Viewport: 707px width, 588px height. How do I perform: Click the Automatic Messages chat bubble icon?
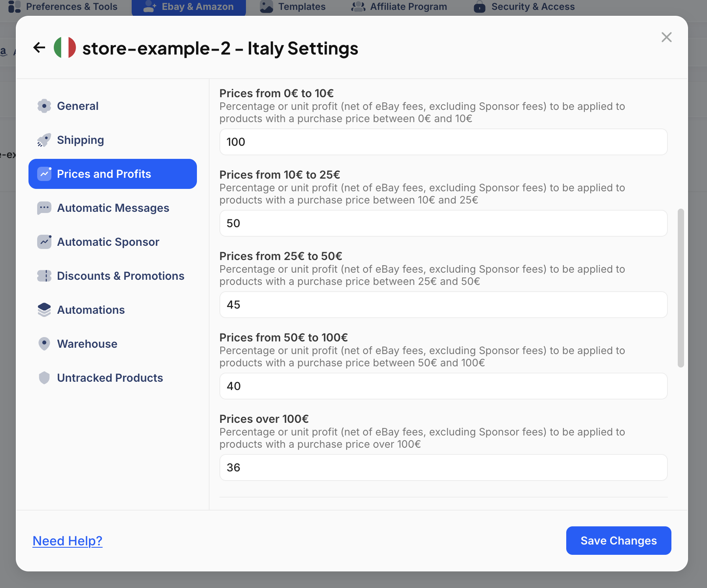pyautogui.click(x=44, y=208)
